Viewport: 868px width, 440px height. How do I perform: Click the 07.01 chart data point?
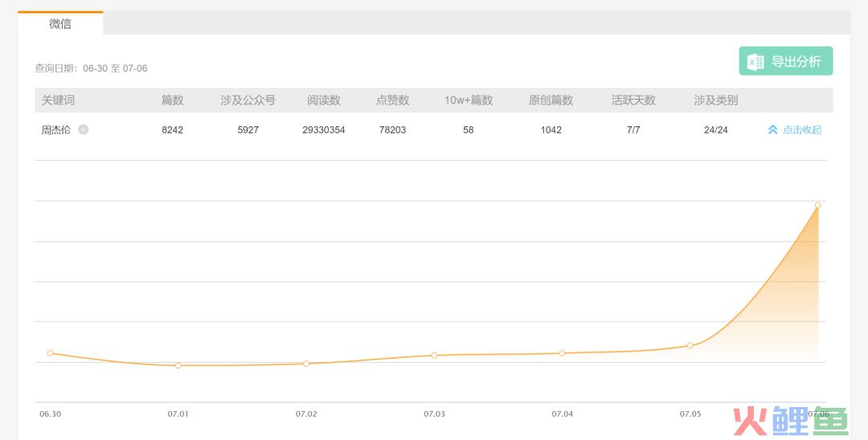point(178,365)
